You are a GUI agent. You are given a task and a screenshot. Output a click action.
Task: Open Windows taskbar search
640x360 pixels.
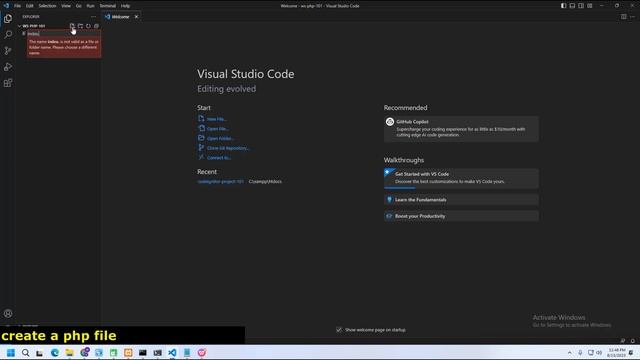pos(25,353)
